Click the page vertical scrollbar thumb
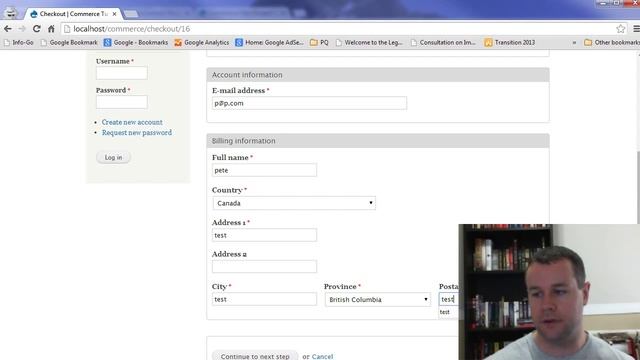 click(638, 187)
